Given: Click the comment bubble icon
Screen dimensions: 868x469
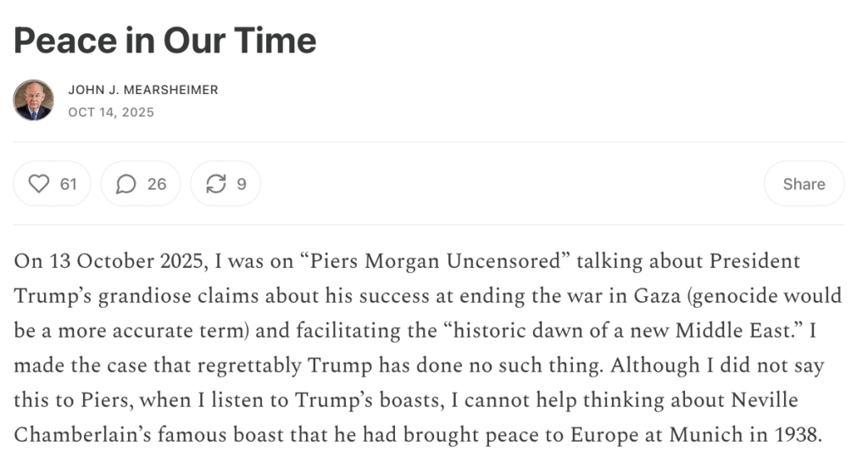Looking at the screenshot, I should (x=126, y=184).
